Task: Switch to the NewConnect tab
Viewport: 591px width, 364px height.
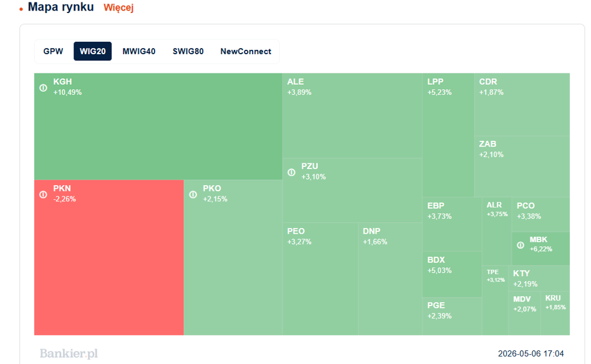Action: click(x=246, y=51)
